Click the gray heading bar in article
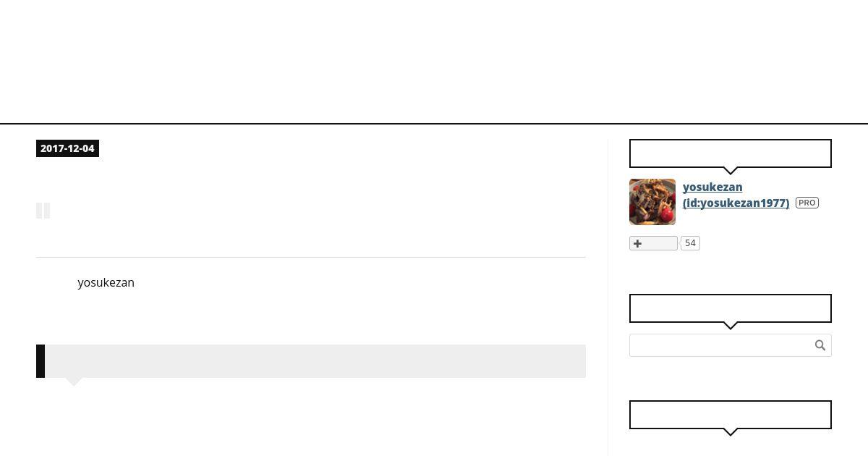The height and width of the screenshot is (456, 868). pyautogui.click(x=311, y=361)
